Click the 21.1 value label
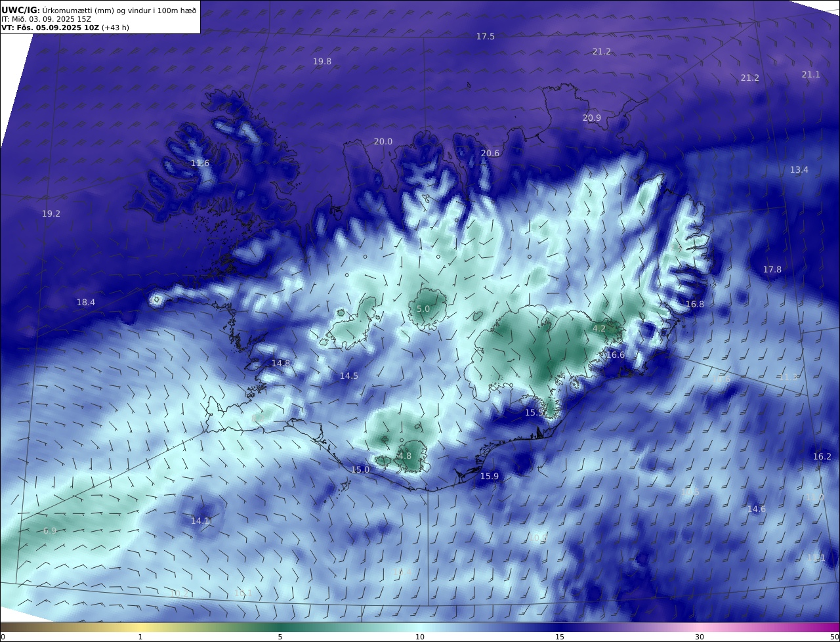 (x=811, y=75)
